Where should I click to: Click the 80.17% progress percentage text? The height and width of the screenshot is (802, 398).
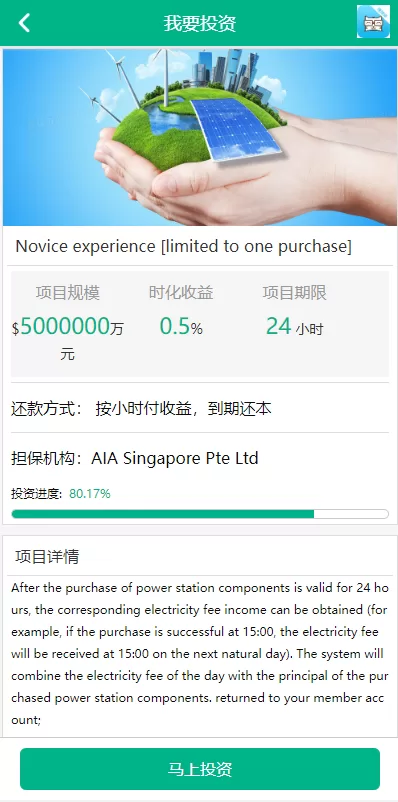click(x=90, y=494)
